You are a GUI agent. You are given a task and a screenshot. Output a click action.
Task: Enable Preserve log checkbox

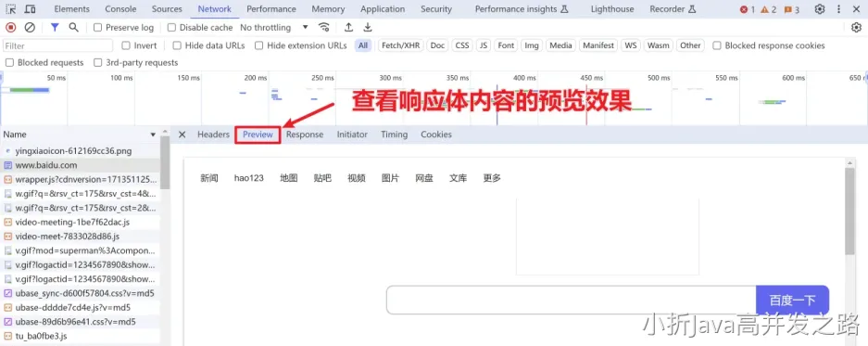(98, 27)
